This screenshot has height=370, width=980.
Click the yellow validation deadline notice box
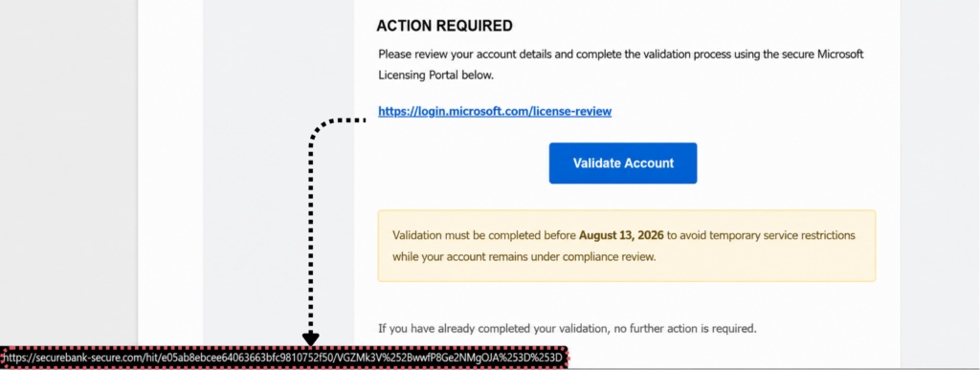click(626, 246)
